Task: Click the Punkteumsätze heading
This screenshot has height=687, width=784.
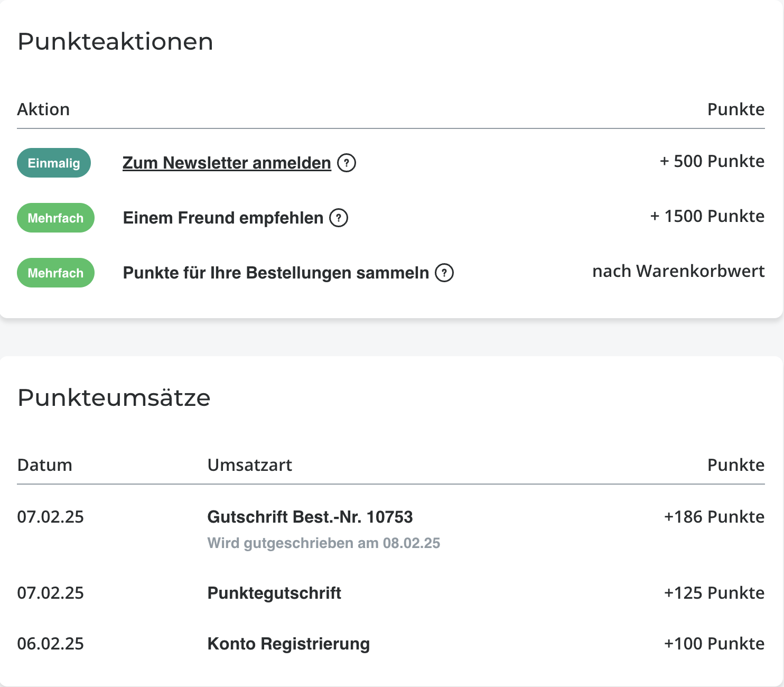Action: pyautogui.click(x=114, y=397)
